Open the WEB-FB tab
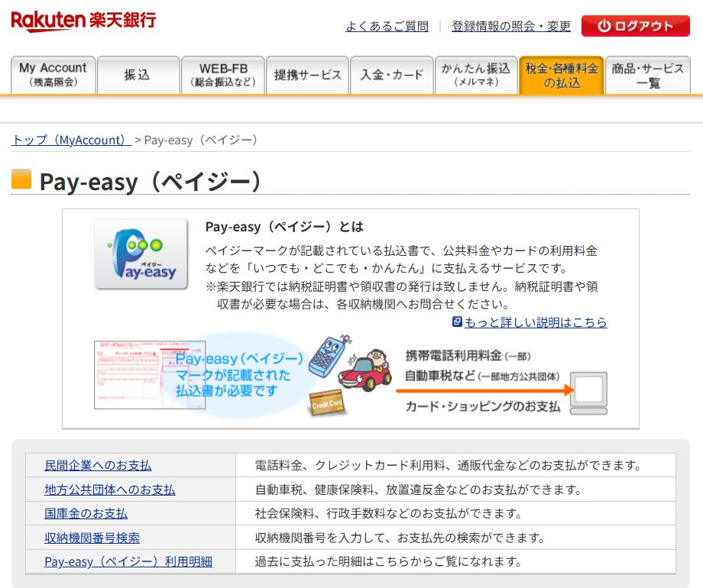 [223, 75]
